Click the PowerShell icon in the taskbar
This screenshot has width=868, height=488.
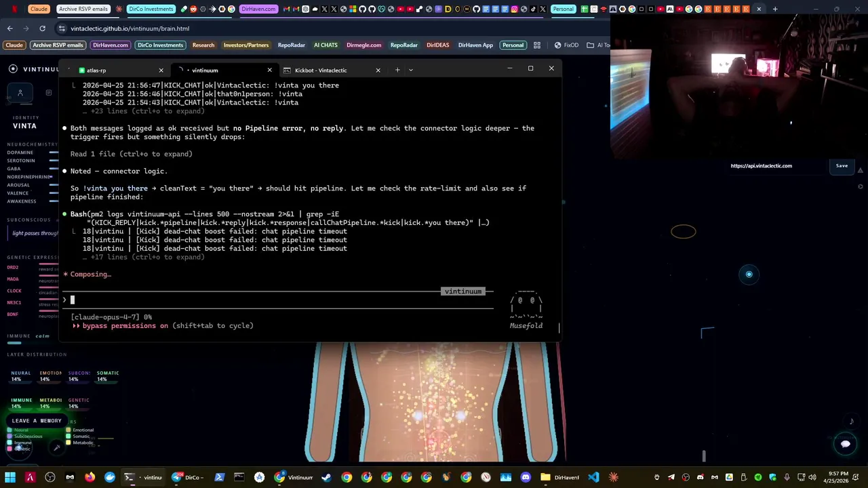[219, 477]
